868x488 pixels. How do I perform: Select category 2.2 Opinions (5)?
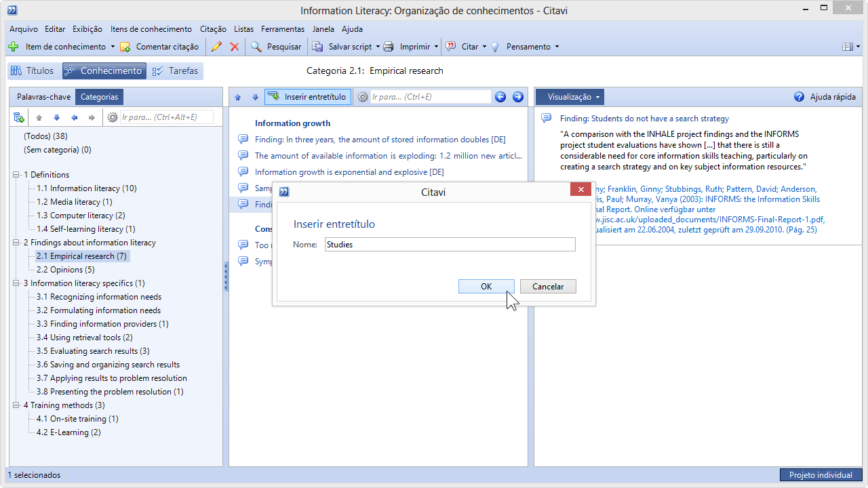click(x=65, y=270)
